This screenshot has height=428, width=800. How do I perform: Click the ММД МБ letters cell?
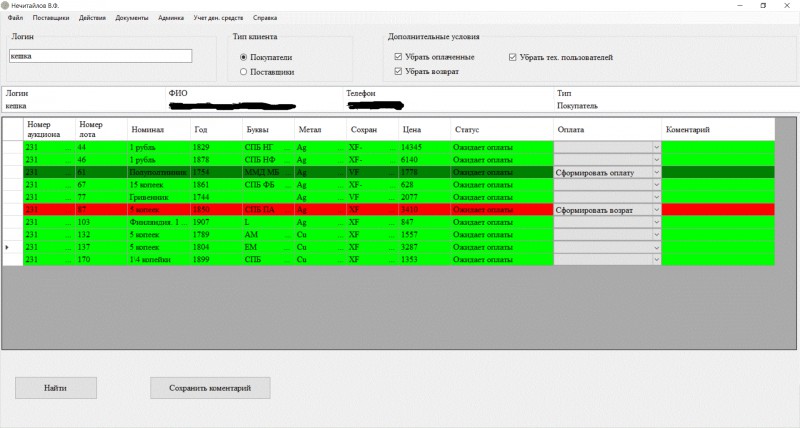[269, 172]
